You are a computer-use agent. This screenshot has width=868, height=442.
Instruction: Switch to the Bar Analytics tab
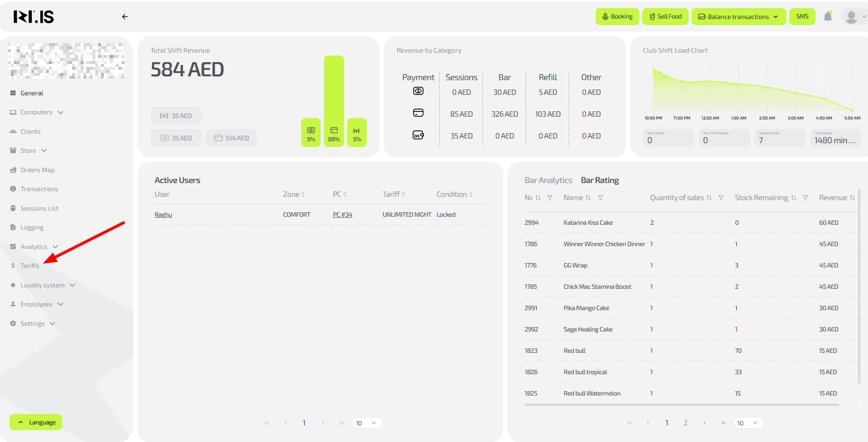coord(548,180)
